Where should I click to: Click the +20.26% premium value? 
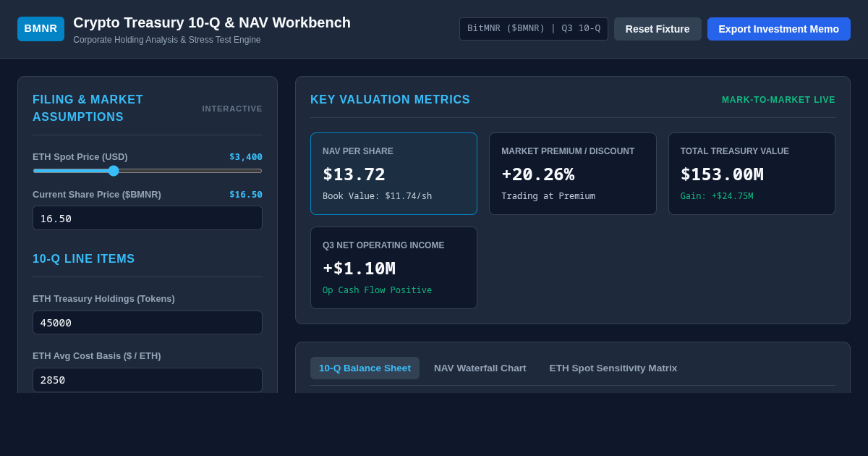[538, 174]
